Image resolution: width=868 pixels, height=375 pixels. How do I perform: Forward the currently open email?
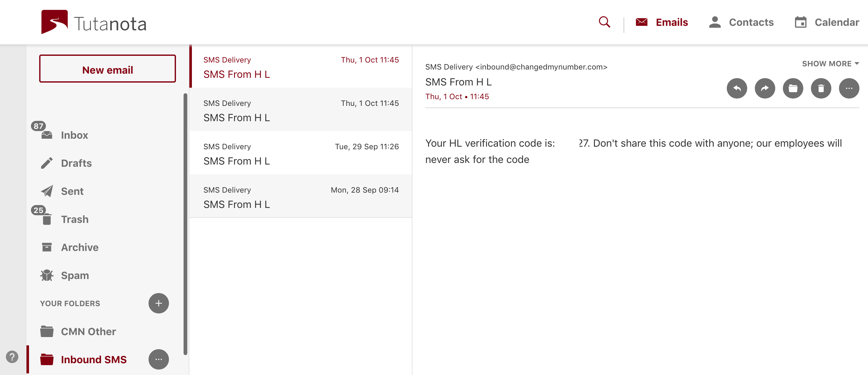point(765,88)
